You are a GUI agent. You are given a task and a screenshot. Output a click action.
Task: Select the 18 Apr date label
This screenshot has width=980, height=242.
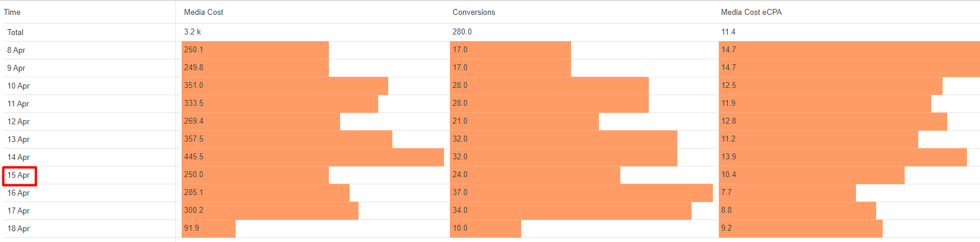click(x=18, y=229)
